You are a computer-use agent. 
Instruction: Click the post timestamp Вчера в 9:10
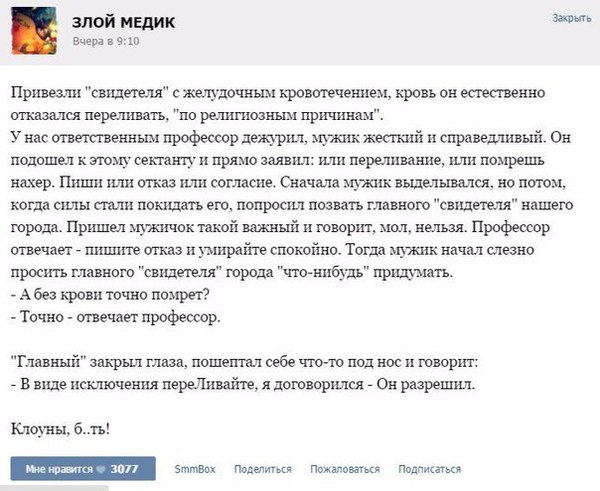(107, 41)
